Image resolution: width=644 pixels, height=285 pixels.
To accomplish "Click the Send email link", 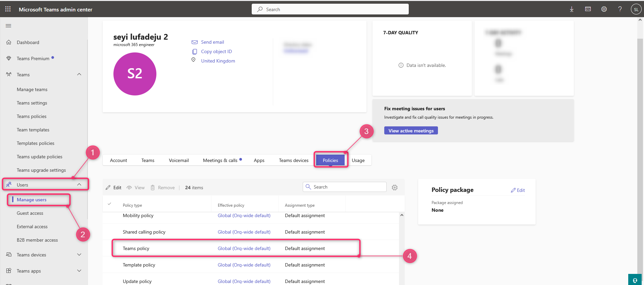I will pos(212,42).
